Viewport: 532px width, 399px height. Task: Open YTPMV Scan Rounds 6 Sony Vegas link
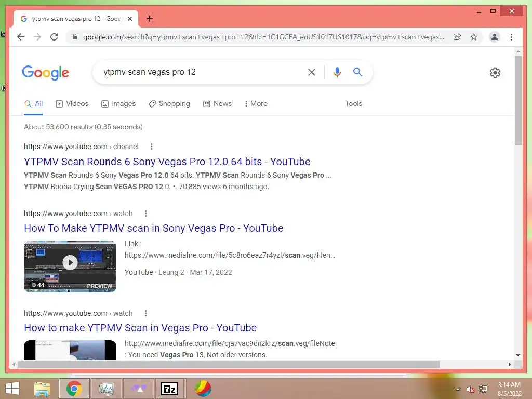tap(167, 162)
